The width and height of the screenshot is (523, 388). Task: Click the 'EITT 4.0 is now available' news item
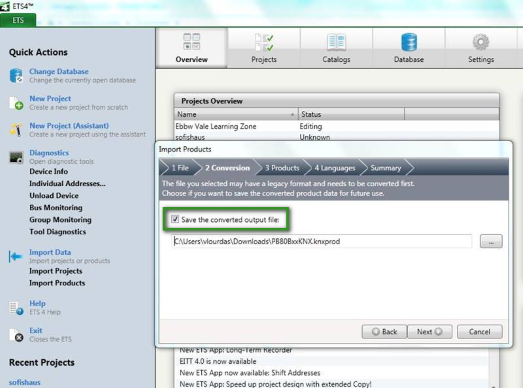coord(218,361)
